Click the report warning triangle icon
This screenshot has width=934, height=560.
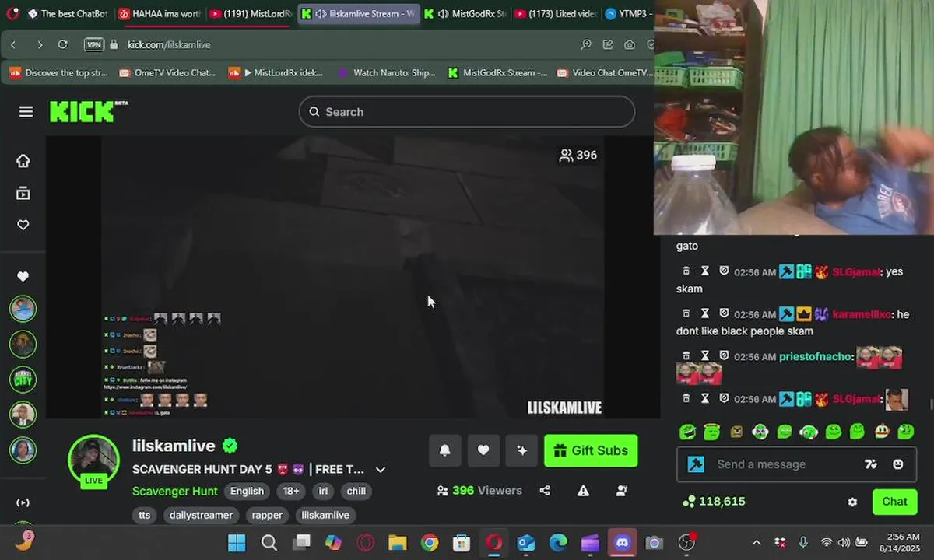[x=583, y=491]
